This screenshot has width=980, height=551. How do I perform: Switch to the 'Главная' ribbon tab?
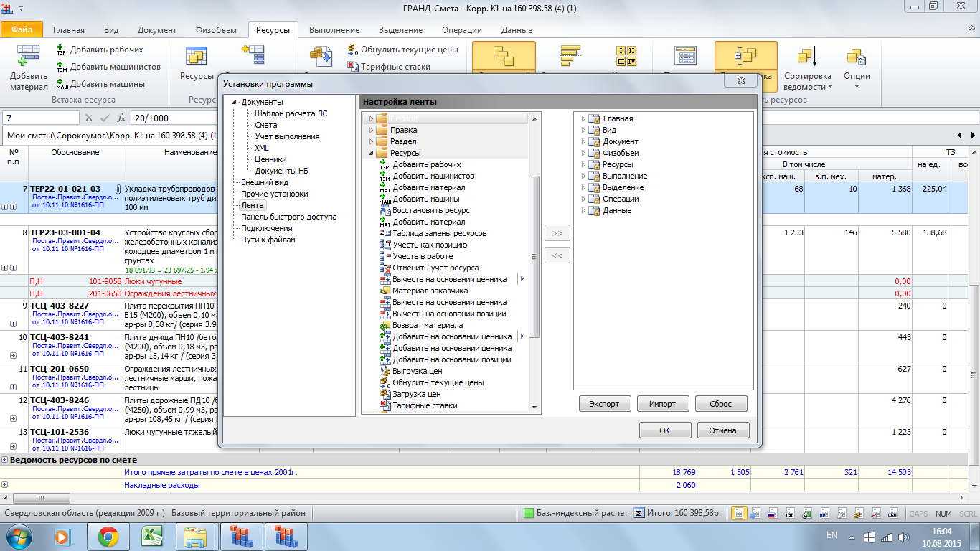pyautogui.click(x=68, y=30)
